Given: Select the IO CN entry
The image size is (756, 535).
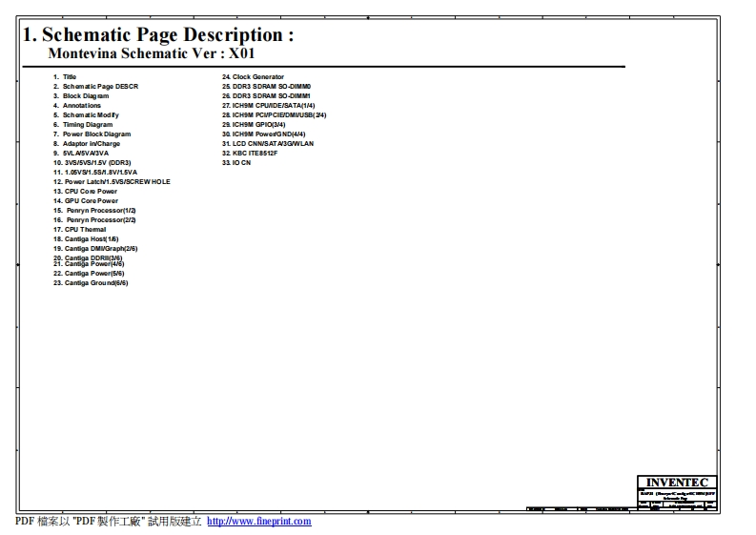Looking at the screenshot, I should point(236,163).
